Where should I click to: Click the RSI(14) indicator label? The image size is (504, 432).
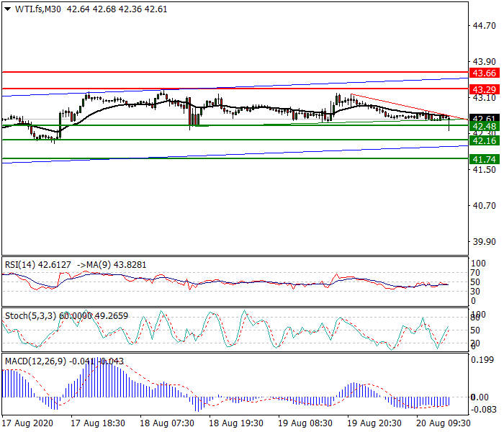(x=20, y=264)
